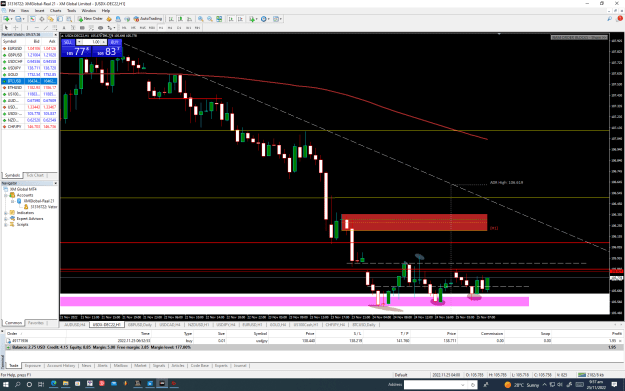Click the Zoom In magnifier icon
Image resolution: width=625 pixels, height=391 pixels.
[200, 19]
